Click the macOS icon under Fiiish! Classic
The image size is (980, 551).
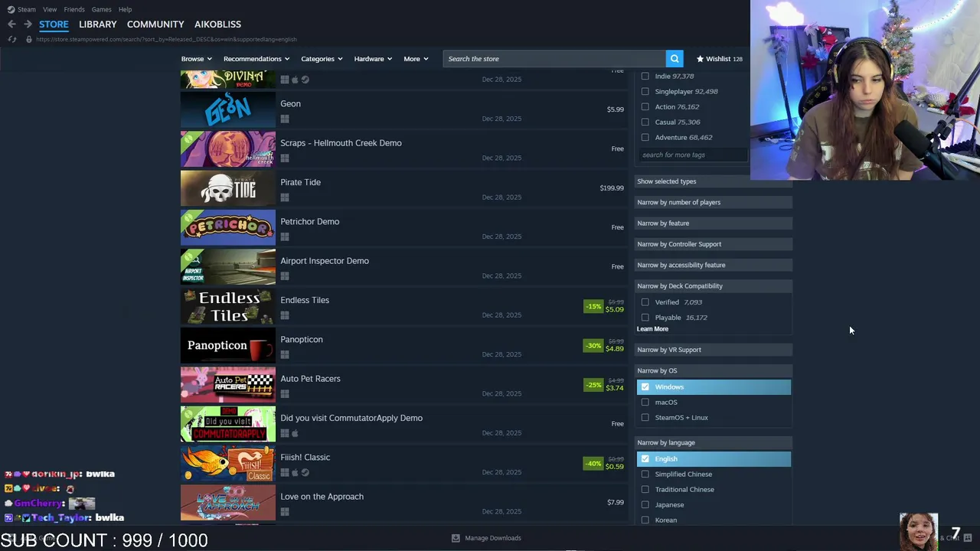point(295,472)
